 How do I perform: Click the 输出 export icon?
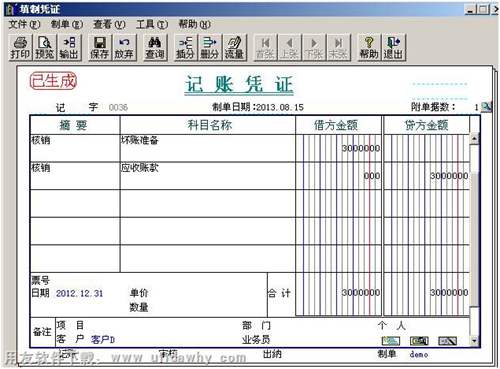[x=69, y=48]
